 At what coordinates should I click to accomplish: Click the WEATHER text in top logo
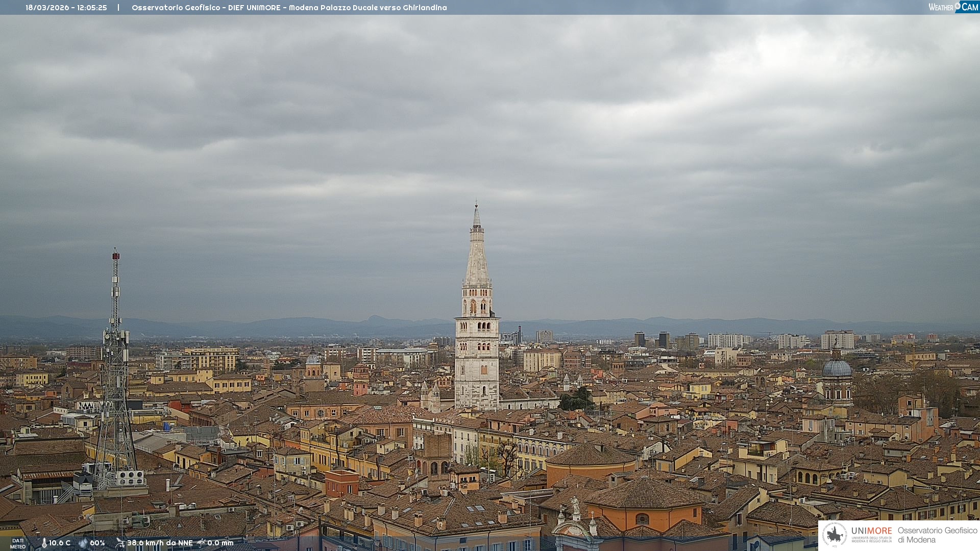[941, 8]
